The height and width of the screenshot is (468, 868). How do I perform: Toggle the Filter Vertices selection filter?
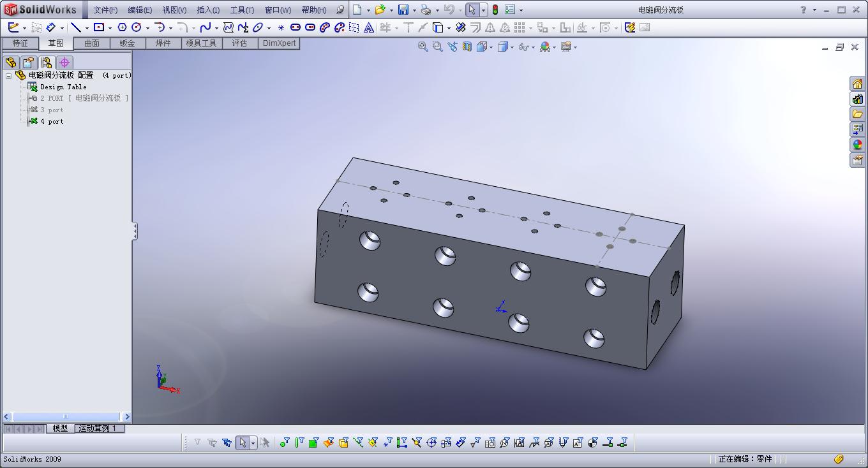(285, 442)
